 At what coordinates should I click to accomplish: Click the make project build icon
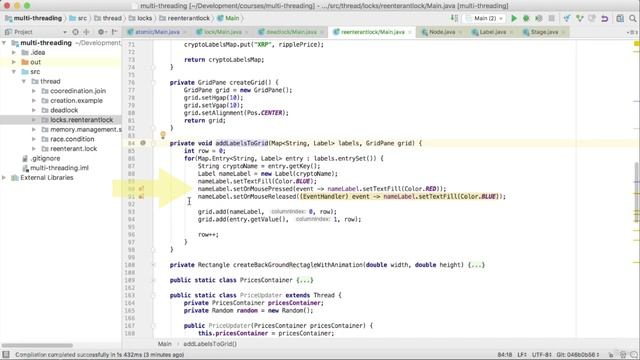454,18
